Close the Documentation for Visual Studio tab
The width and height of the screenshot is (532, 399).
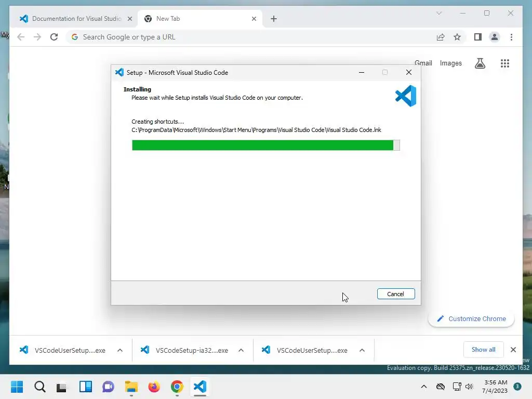(x=129, y=19)
